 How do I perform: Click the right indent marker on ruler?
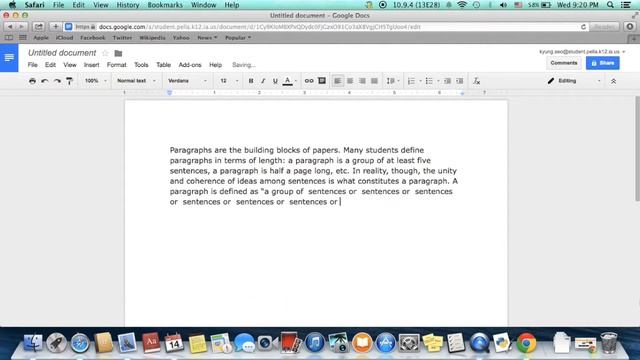click(462, 93)
